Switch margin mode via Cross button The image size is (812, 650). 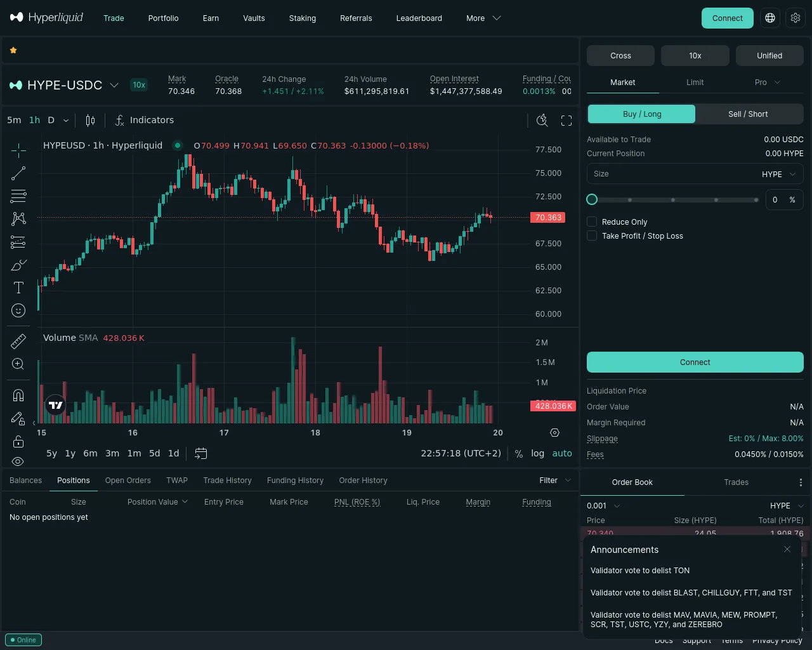[x=620, y=56]
